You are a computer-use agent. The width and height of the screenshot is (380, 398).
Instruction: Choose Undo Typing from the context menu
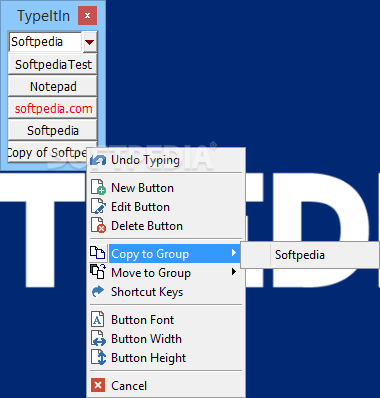(166, 160)
